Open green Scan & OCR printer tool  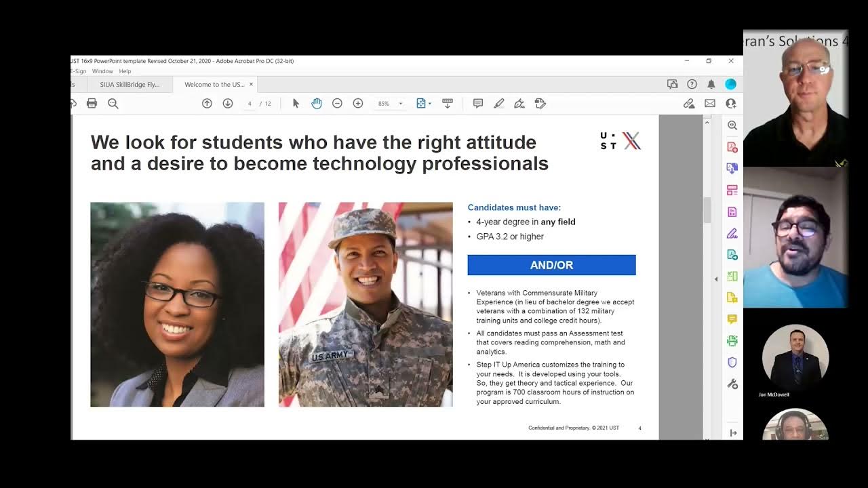pyautogui.click(x=732, y=340)
